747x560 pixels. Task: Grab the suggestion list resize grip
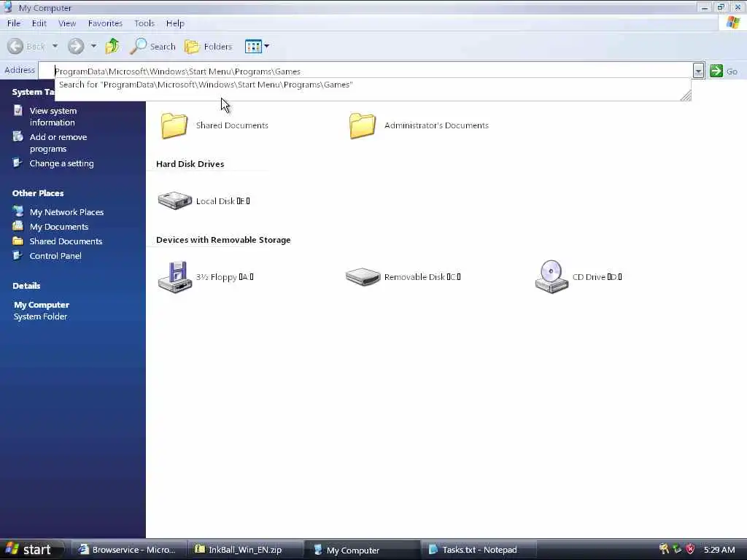[x=686, y=96]
